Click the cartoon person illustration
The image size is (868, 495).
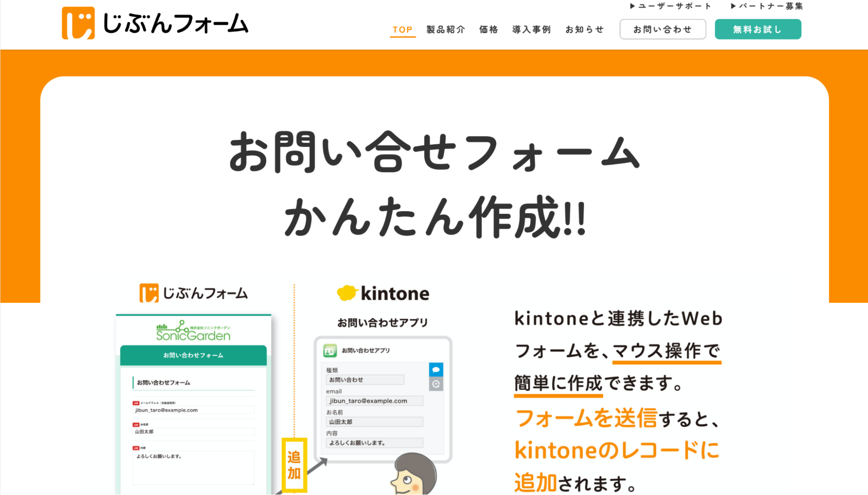[x=413, y=474]
